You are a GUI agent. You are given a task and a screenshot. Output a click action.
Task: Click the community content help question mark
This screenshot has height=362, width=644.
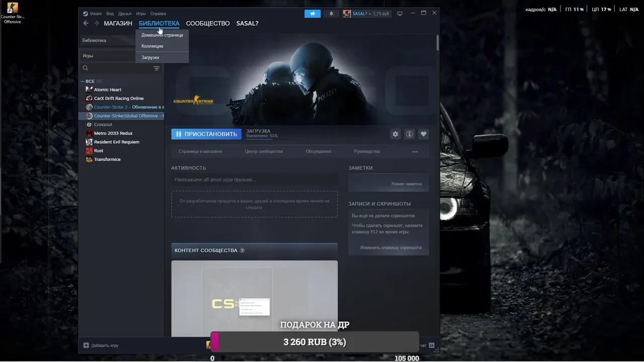(242, 250)
